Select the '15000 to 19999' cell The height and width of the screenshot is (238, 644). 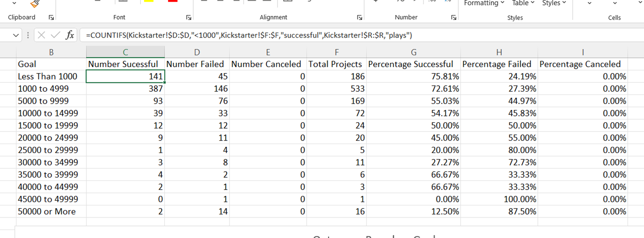coord(51,126)
